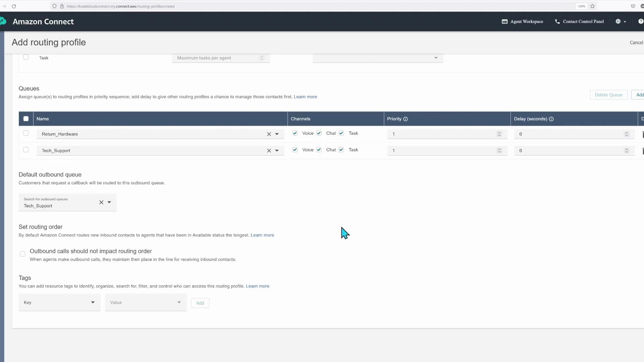Viewport: 644px width, 362px height.
Task: Expand the Return_Hardware queue name dropdown
Action: tap(277, 134)
